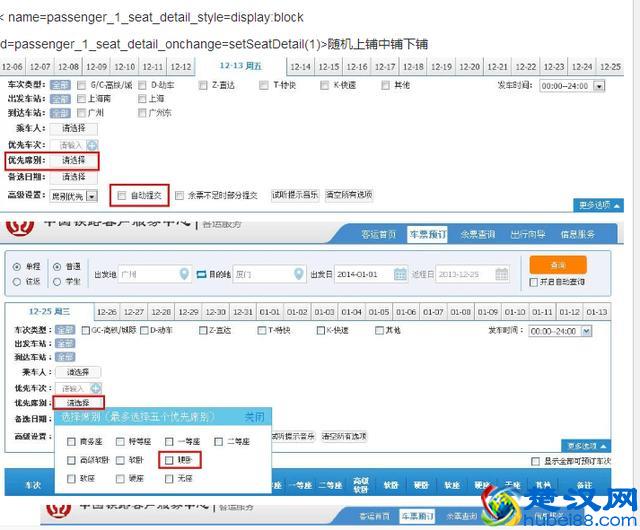Open 出行向导 in middle navigation bar
The width and height of the screenshot is (640, 530).
528,234
